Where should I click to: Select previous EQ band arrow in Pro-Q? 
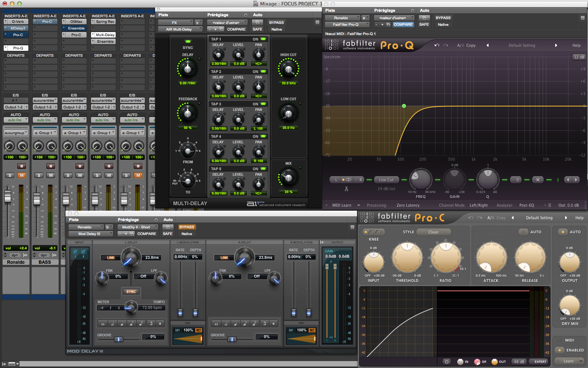(568, 180)
